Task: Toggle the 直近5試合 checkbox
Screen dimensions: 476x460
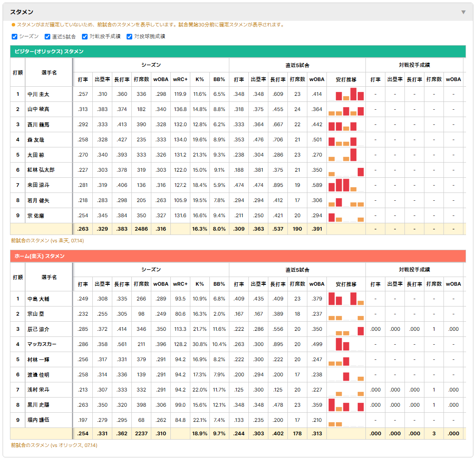Action: [47, 37]
